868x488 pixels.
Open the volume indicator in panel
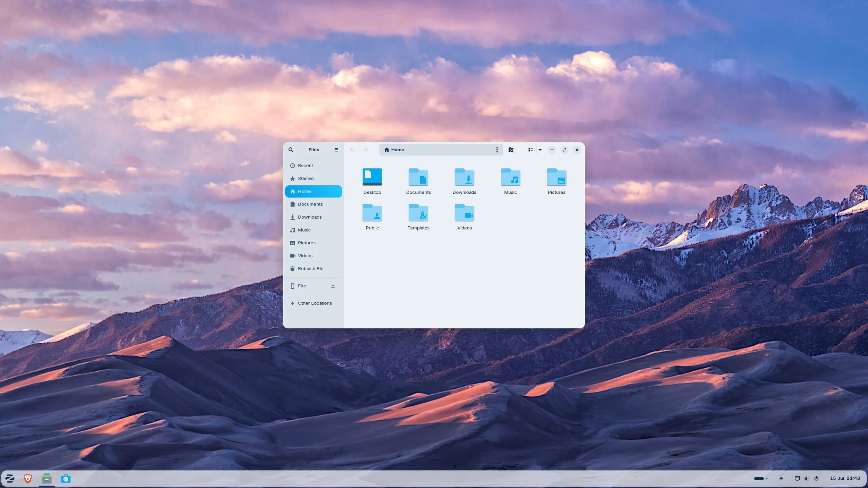coord(807,479)
